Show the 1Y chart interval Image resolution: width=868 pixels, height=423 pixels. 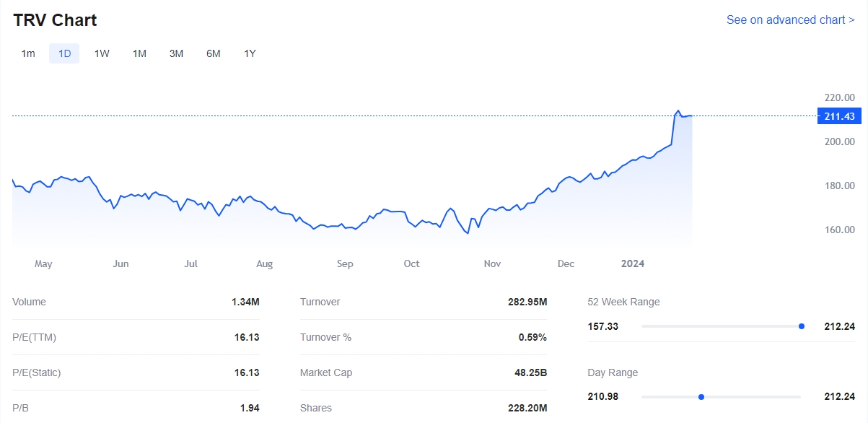click(250, 53)
